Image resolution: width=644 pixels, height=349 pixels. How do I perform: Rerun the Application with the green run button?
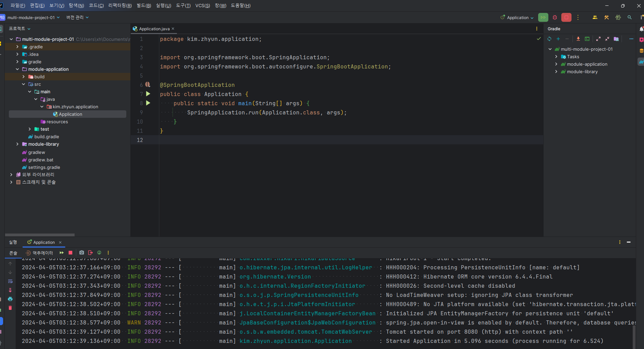click(543, 17)
